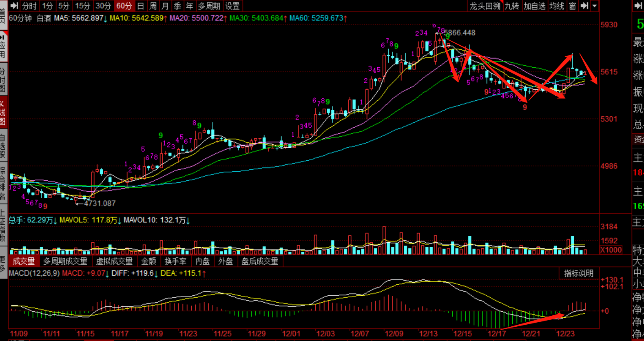Switch to 周 weekly chart

point(153,6)
